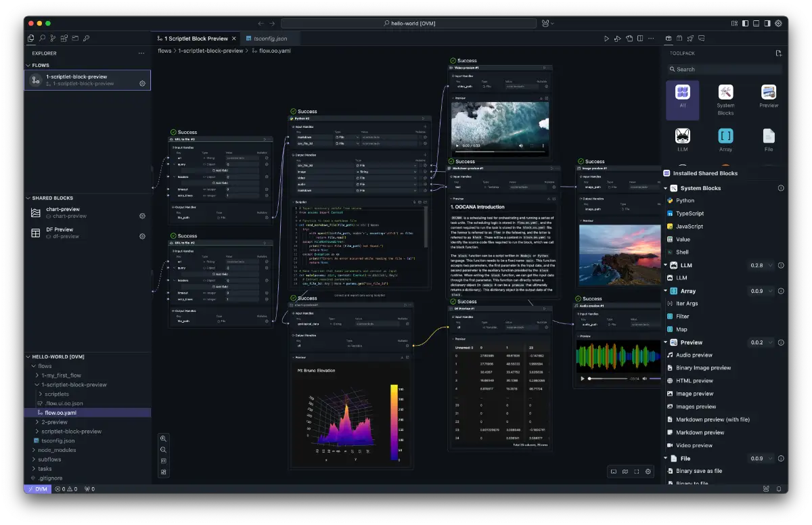Click the rocket icon in right panel
The height and width of the screenshot is (525, 812).
(x=690, y=39)
